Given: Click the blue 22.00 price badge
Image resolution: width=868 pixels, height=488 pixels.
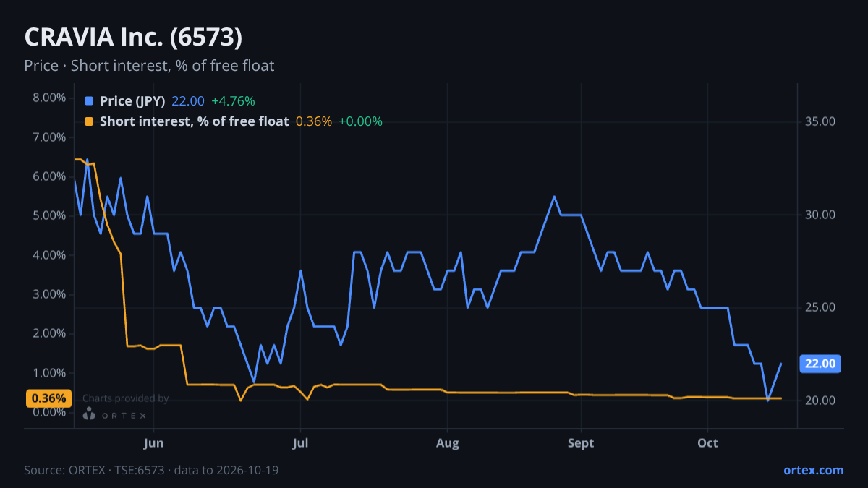Looking at the screenshot, I should (x=820, y=364).
